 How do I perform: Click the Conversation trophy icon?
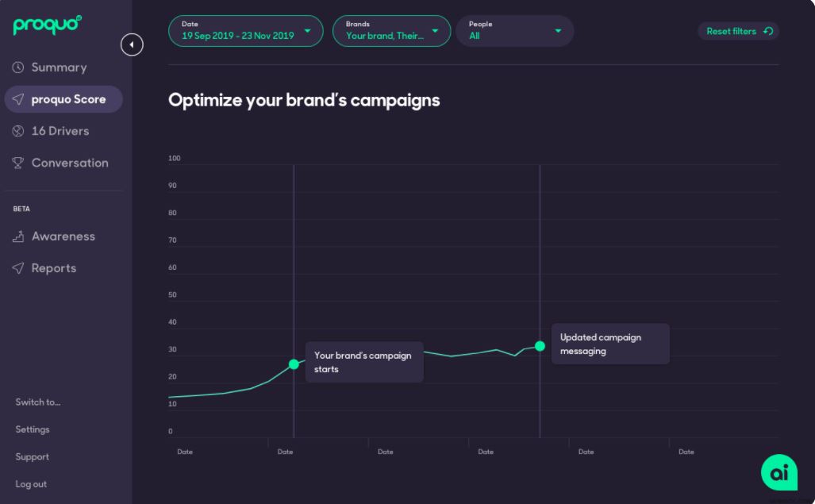pos(18,163)
